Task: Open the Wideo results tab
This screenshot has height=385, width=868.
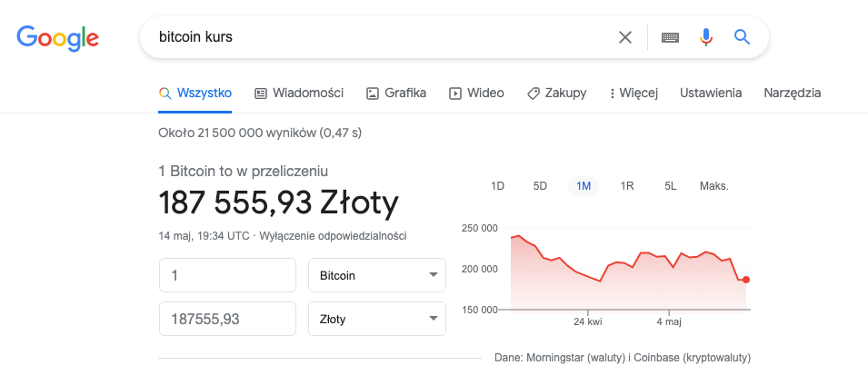Action: tap(476, 93)
